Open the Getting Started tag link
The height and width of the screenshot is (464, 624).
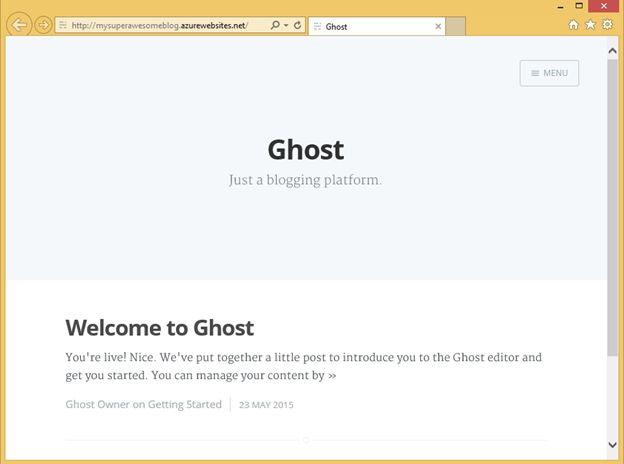pos(185,404)
